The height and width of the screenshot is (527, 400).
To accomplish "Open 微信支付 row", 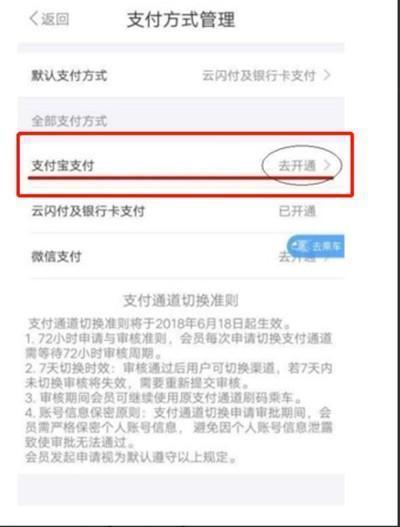I will pyautogui.click(x=181, y=256).
